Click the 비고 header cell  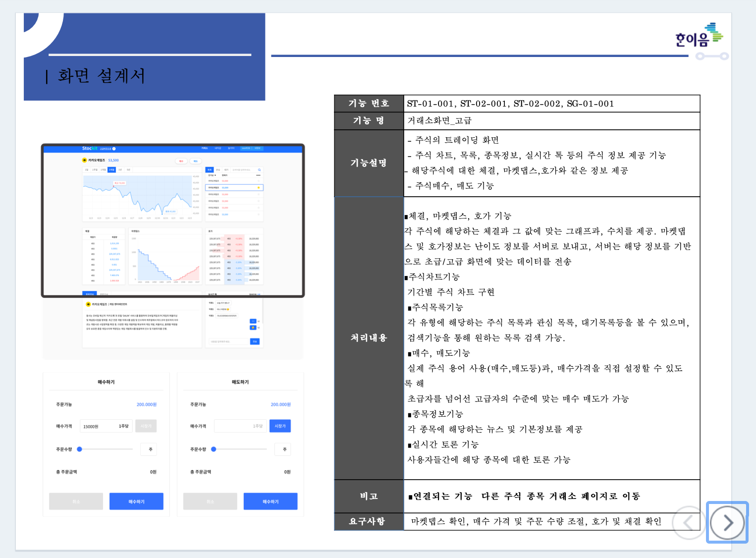(x=369, y=496)
